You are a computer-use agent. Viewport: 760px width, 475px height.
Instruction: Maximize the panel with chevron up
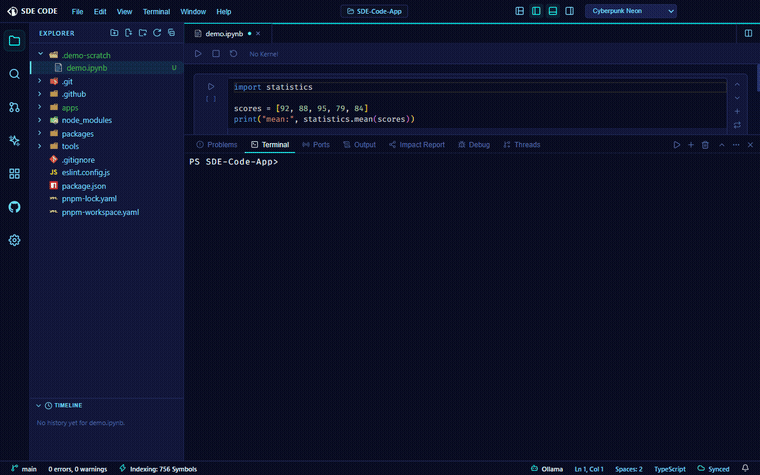[722, 144]
